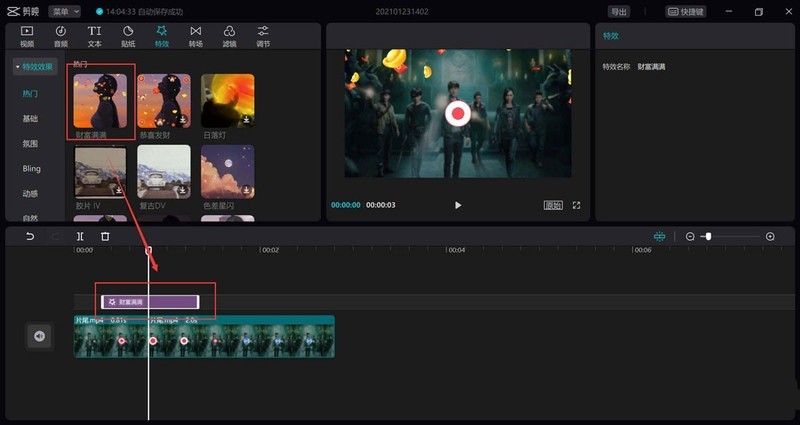This screenshot has width=800, height=425.
Task: Open the 转场 (Transition) panel
Action: click(x=195, y=36)
